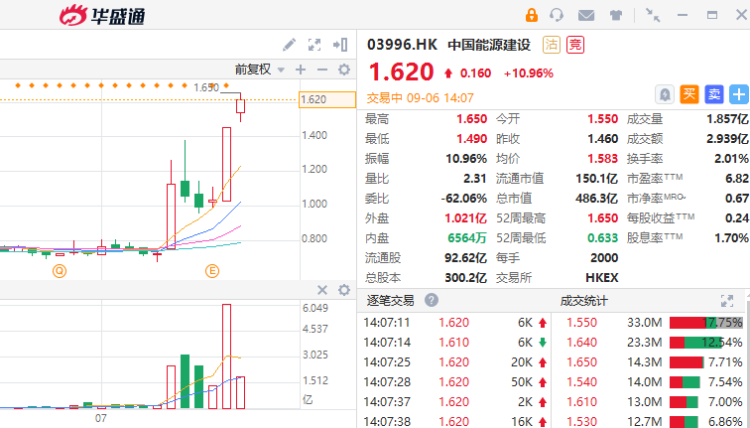Screen dimensions: 750x428
Task: Click the stock name 中国能源建设
Action: 489,45
